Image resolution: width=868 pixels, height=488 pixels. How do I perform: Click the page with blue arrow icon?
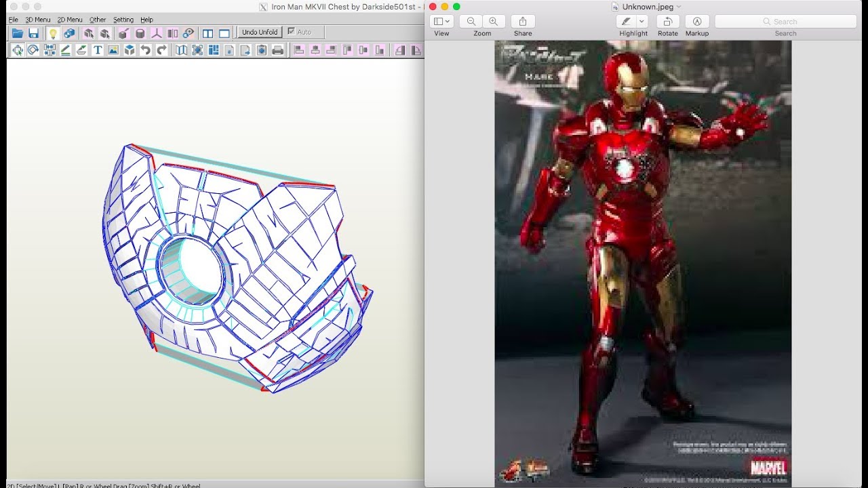click(245, 49)
